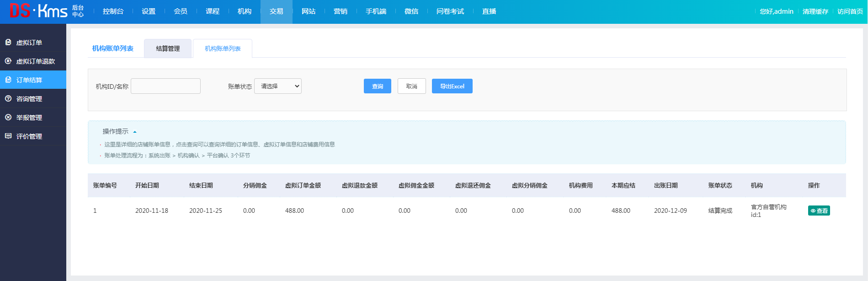This screenshot has height=281, width=868.
Task: Click the 订单结算 sidebar icon
Action: [8, 80]
